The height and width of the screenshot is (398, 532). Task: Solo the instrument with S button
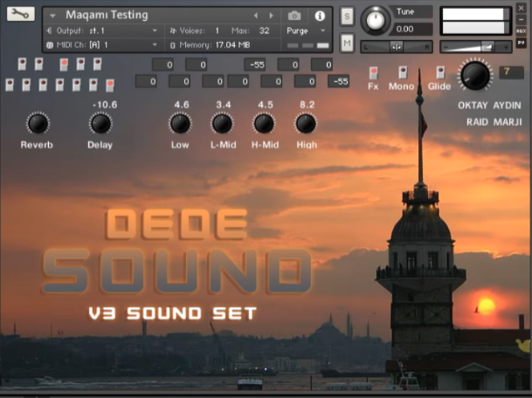[x=347, y=17]
